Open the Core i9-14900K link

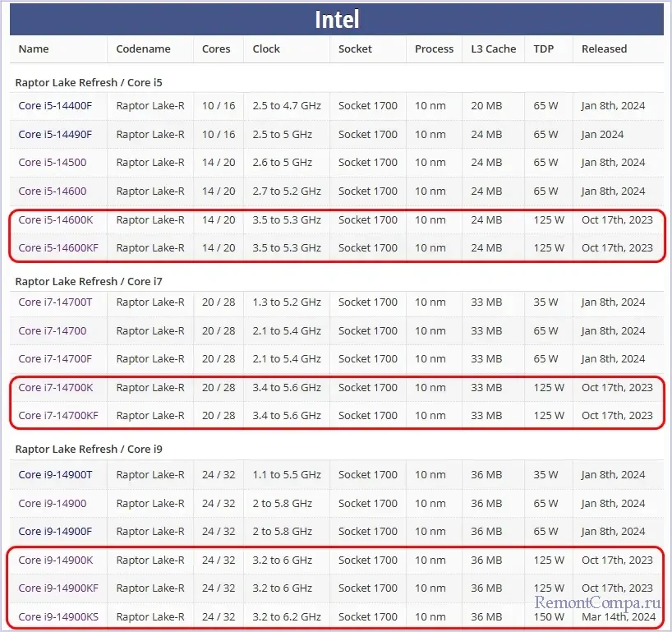[x=55, y=560]
